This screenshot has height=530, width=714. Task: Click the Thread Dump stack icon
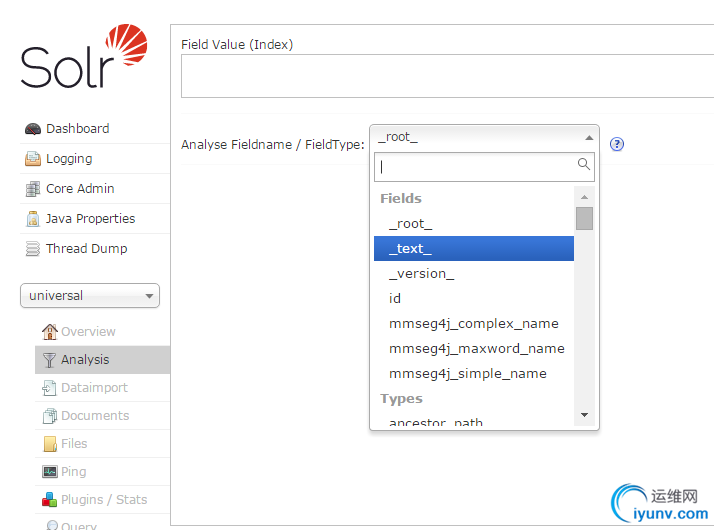[33, 249]
